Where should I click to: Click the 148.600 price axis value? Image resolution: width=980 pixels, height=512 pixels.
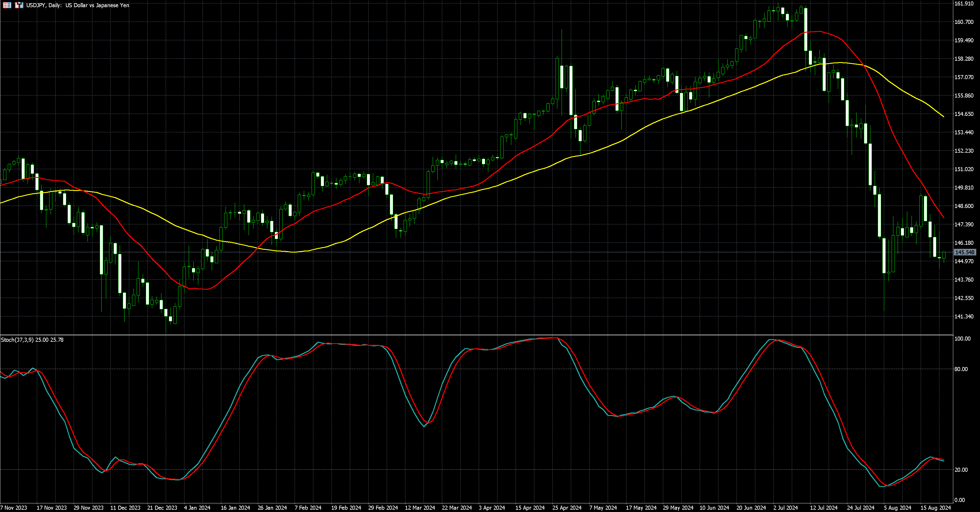[964, 206]
